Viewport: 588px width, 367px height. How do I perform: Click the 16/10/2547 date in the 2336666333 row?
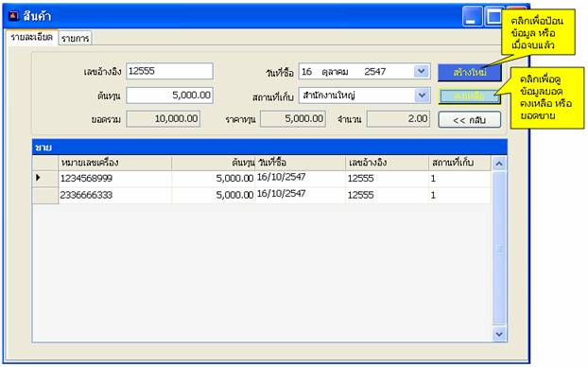pyautogui.click(x=300, y=195)
